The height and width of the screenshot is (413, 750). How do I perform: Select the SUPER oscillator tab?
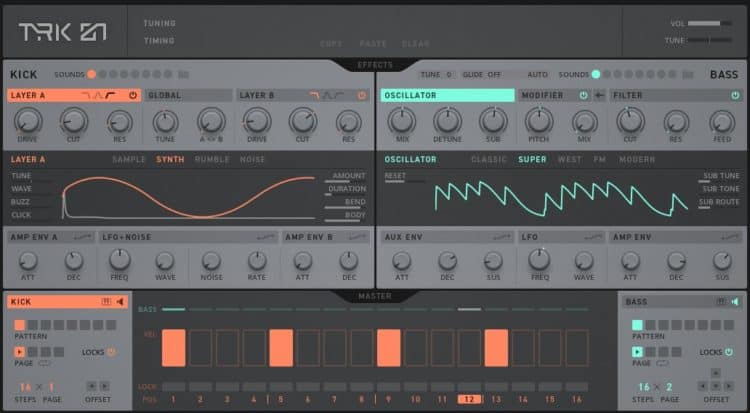tap(532, 159)
